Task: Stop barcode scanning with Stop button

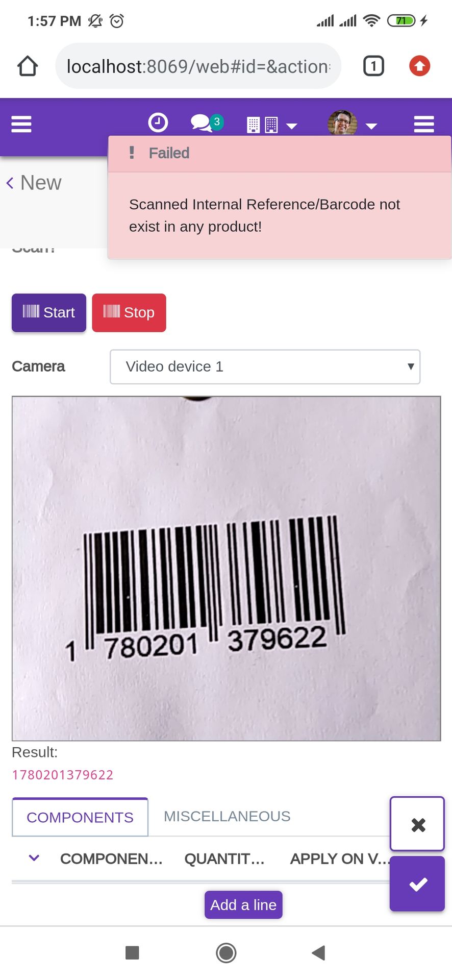Action: [x=129, y=312]
